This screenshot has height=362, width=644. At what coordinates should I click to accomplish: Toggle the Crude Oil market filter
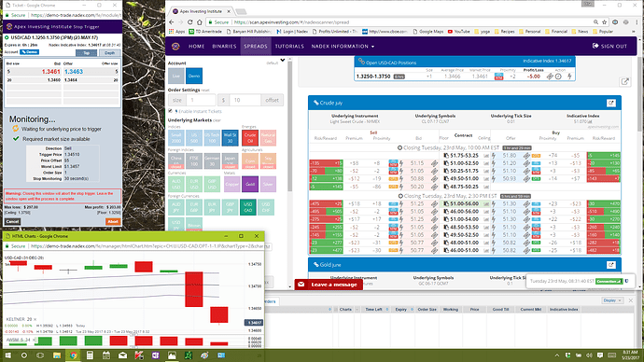point(250,138)
